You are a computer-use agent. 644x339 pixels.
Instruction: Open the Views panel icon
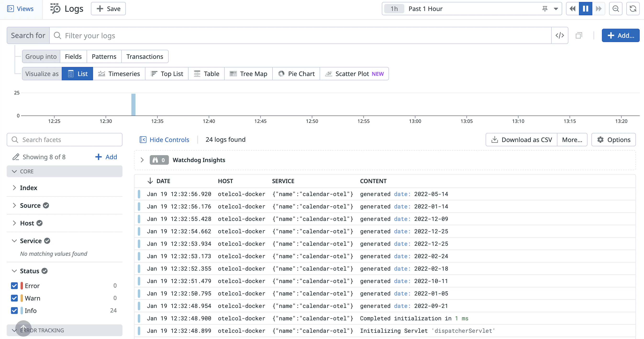(11, 9)
